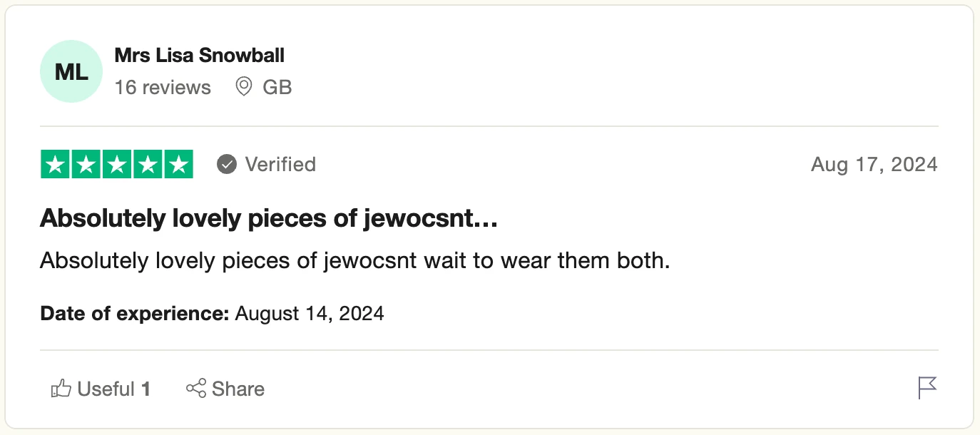Click the "Verified" label text

click(280, 165)
